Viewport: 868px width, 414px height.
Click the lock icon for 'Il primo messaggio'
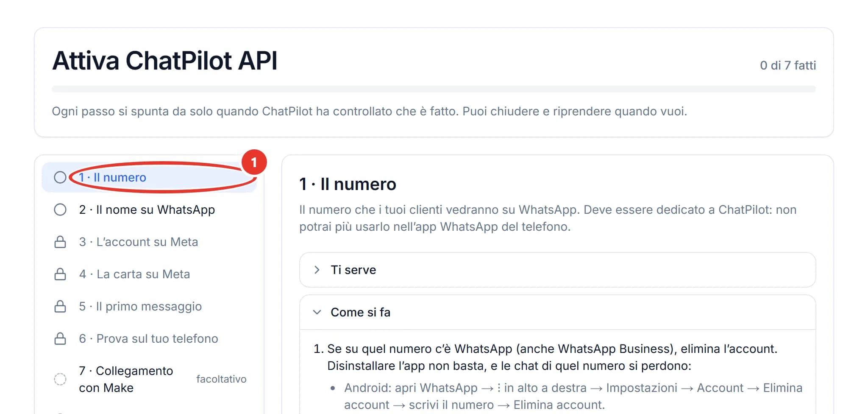click(60, 306)
